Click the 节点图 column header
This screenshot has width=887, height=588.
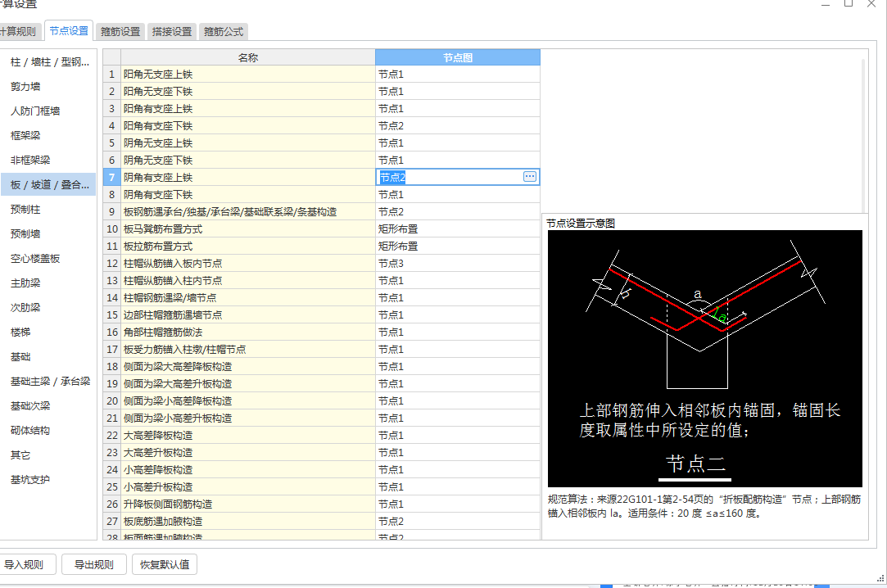pos(458,57)
